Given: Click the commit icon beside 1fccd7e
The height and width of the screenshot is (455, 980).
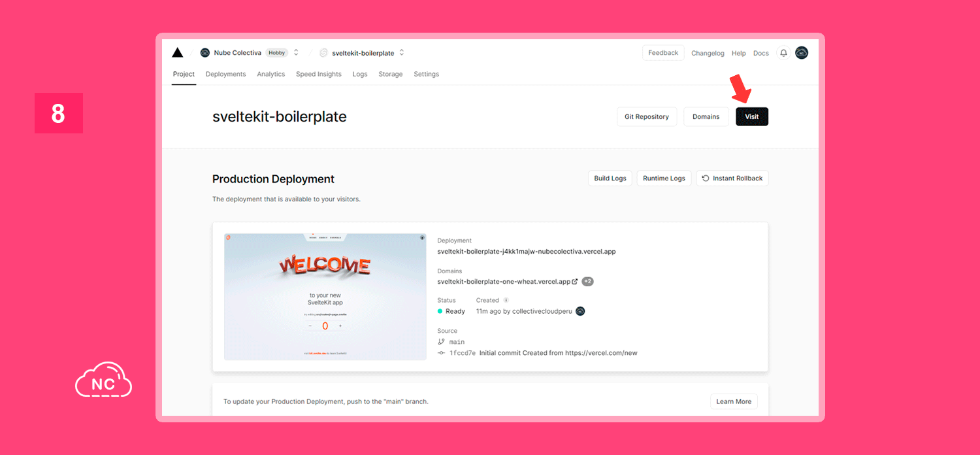Looking at the screenshot, I should click(441, 353).
